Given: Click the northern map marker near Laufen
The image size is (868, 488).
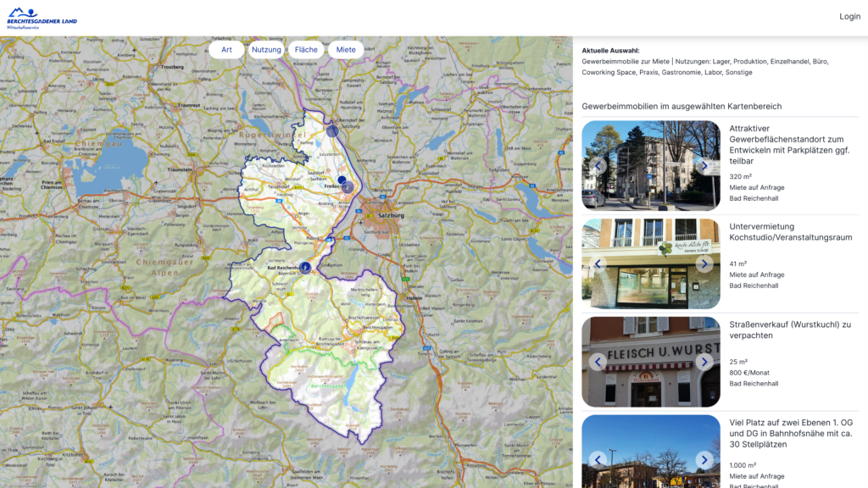Looking at the screenshot, I should click(x=332, y=130).
